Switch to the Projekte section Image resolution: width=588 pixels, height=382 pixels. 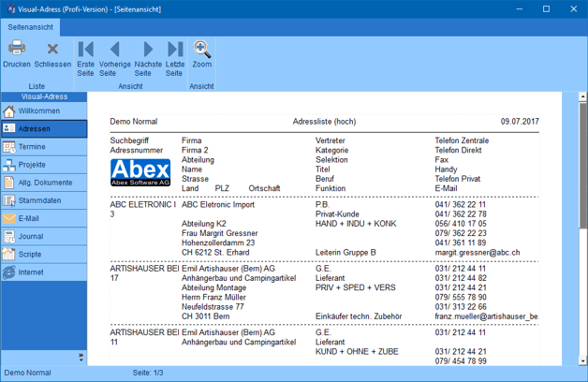(x=43, y=165)
